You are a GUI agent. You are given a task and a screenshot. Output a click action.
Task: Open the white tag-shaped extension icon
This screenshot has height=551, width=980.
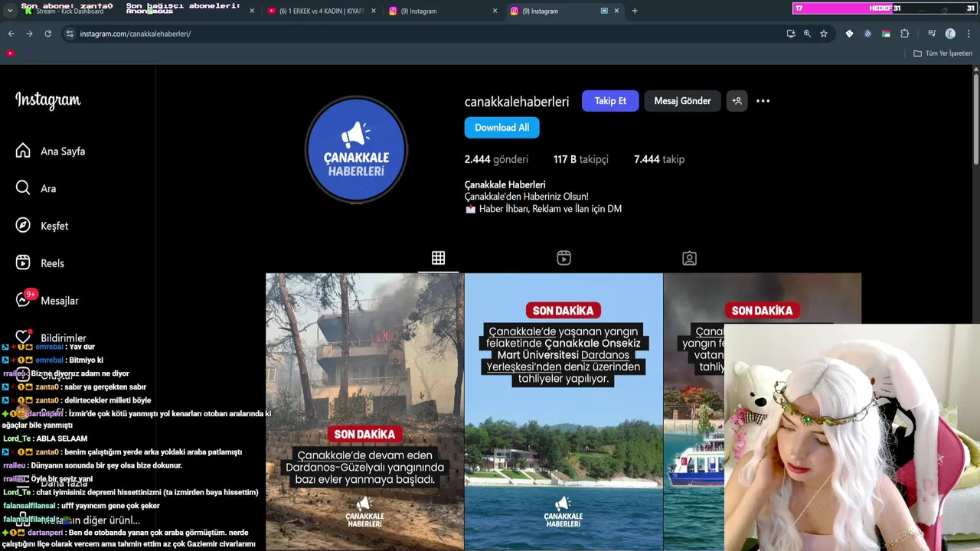click(x=849, y=34)
